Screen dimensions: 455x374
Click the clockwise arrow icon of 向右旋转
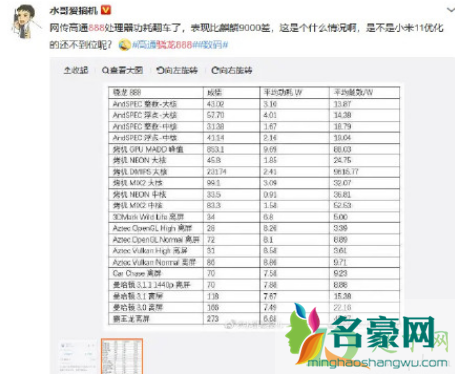(215, 70)
